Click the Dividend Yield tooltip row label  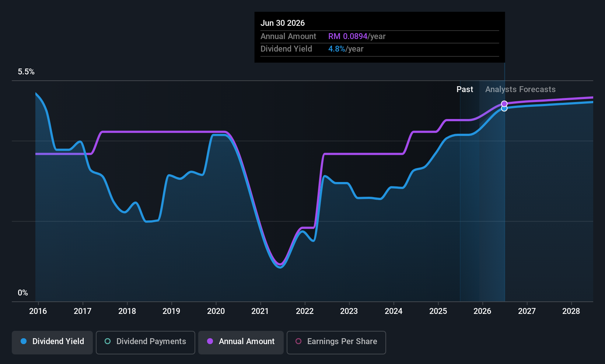[286, 49]
